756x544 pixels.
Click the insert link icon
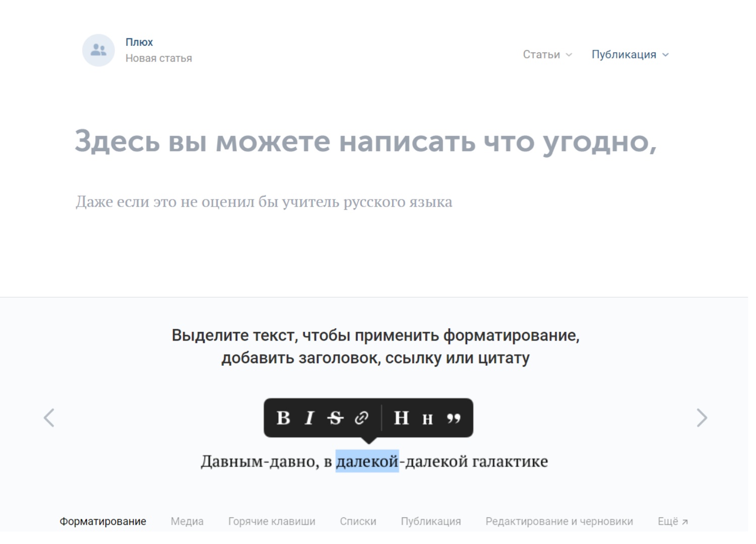(361, 418)
